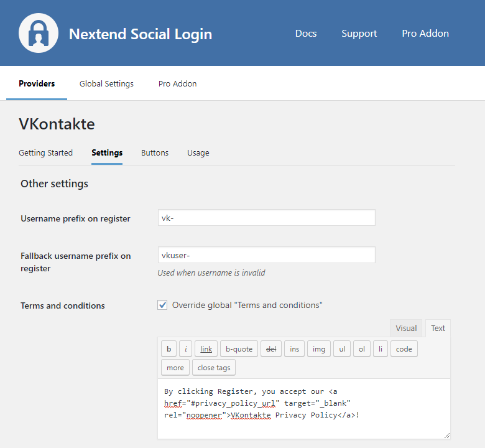Add unordered list with ul button
Image resolution: width=485 pixels, height=448 pixels.
342,349
